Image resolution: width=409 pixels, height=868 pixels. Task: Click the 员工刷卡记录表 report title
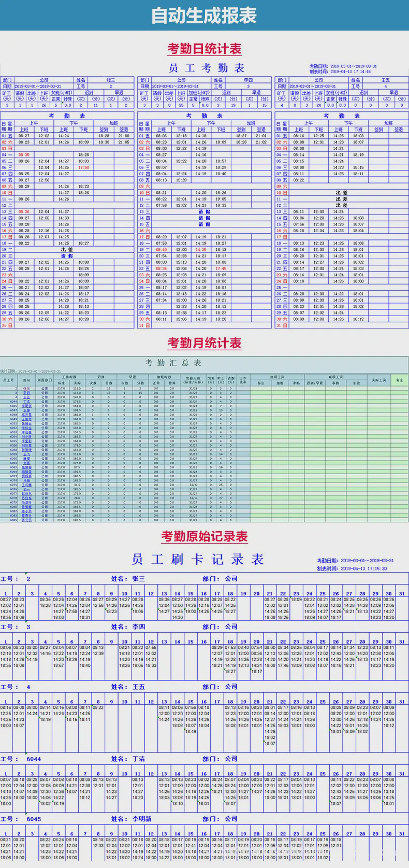(197, 560)
